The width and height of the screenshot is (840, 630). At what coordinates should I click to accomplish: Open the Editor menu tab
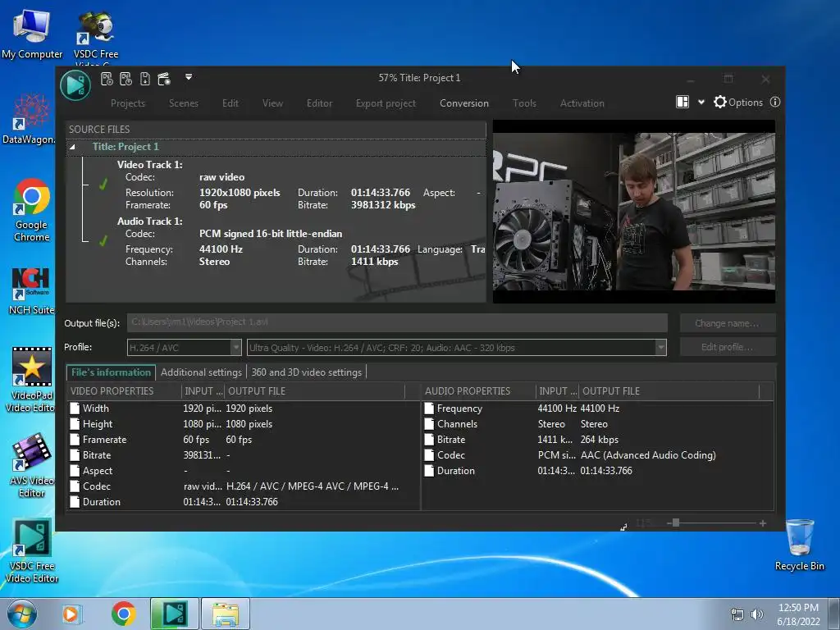tap(319, 103)
